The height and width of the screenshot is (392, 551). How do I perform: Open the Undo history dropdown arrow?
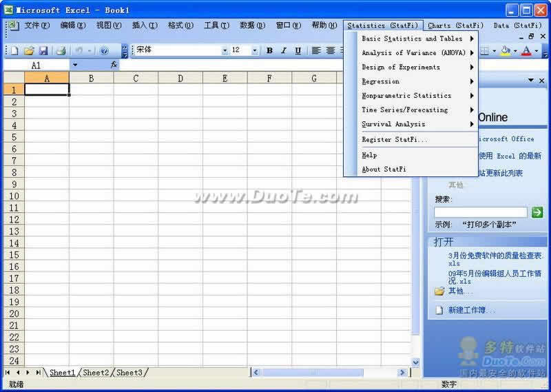[90, 50]
